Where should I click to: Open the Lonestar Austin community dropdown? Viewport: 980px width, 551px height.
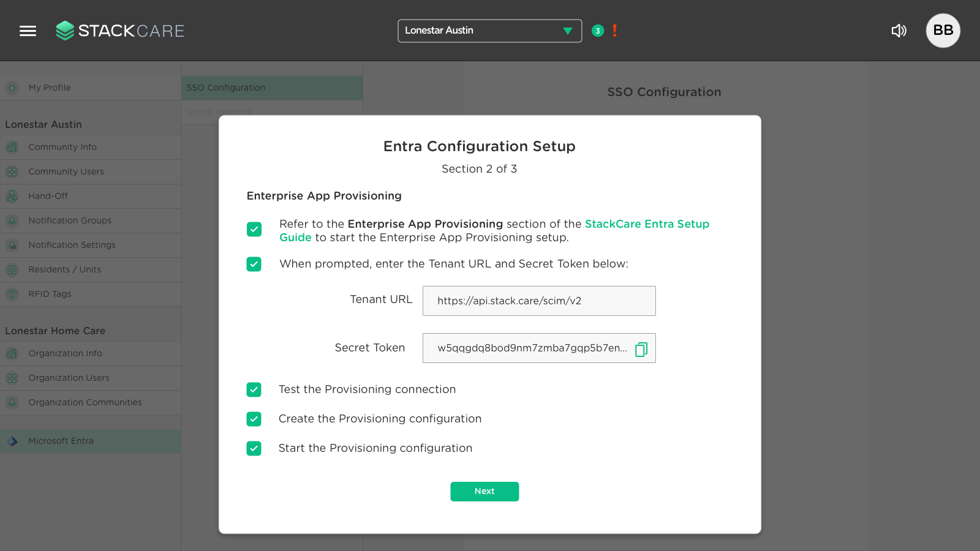point(489,31)
